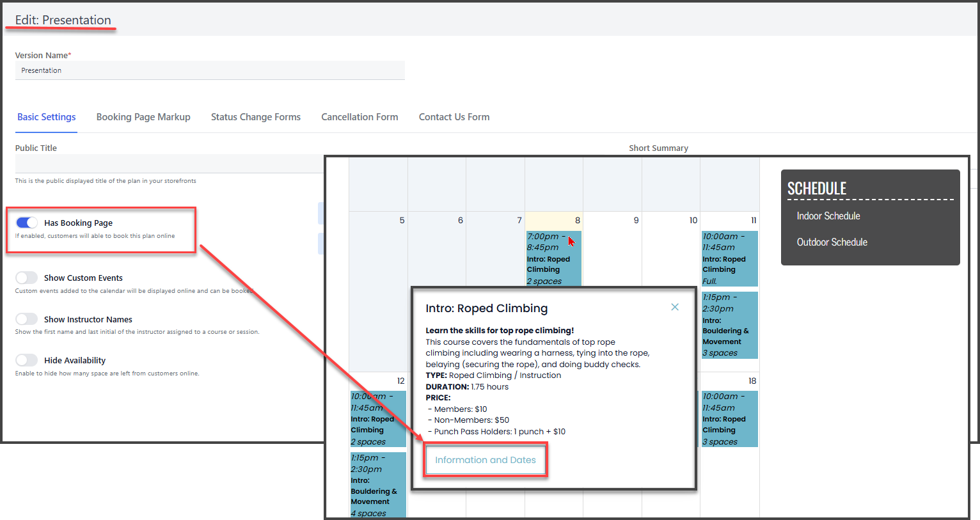The image size is (980, 520).
Task: Toggle the Has Booking Page switch
Action: (x=27, y=223)
